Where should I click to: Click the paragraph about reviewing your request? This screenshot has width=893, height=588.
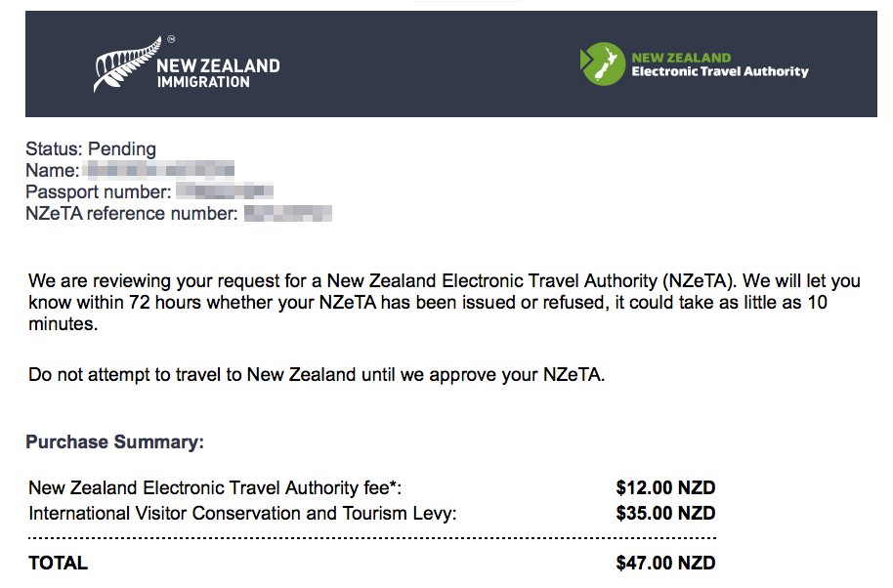(x=445, y=302)
